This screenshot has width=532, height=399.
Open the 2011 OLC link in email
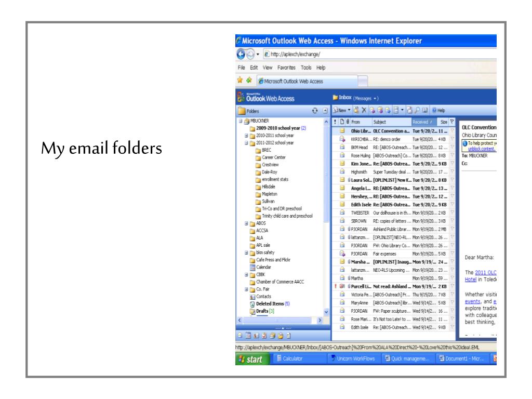click(x=486, y=272)
